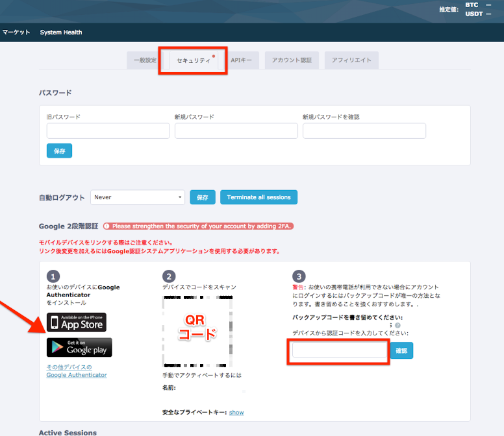The width and height of the screenshot is (504, 436).
Task: Expand the 自動ログアウト Never dropdown
Action: point(138,197)
